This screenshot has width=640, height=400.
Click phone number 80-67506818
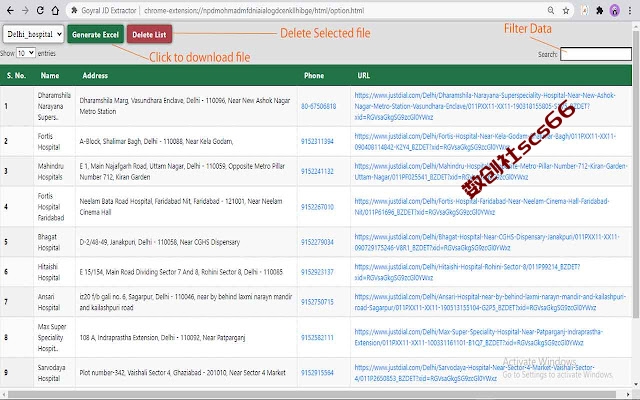(x=318, y=106)
